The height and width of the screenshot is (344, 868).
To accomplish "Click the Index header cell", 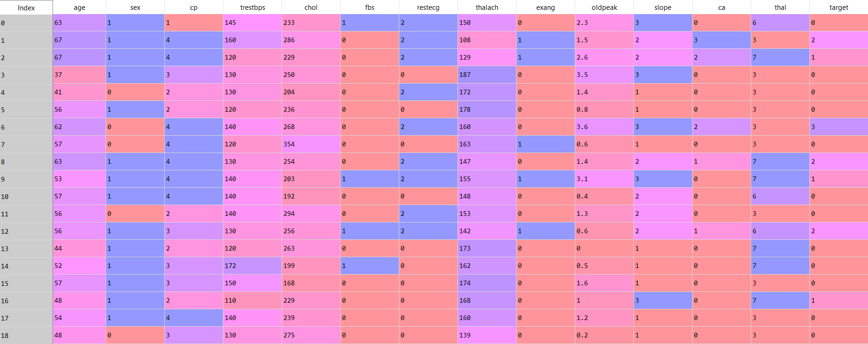I will point(26,8).
